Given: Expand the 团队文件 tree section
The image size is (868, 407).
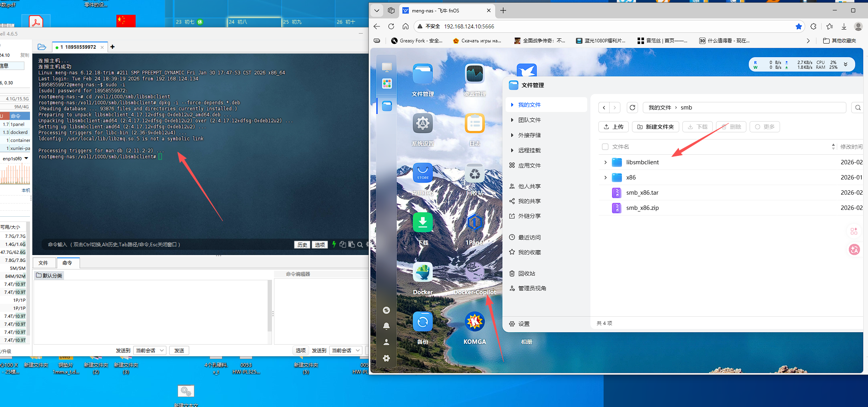Looking at the screenshot, I should pyautogui.click(x=512, y=120).
